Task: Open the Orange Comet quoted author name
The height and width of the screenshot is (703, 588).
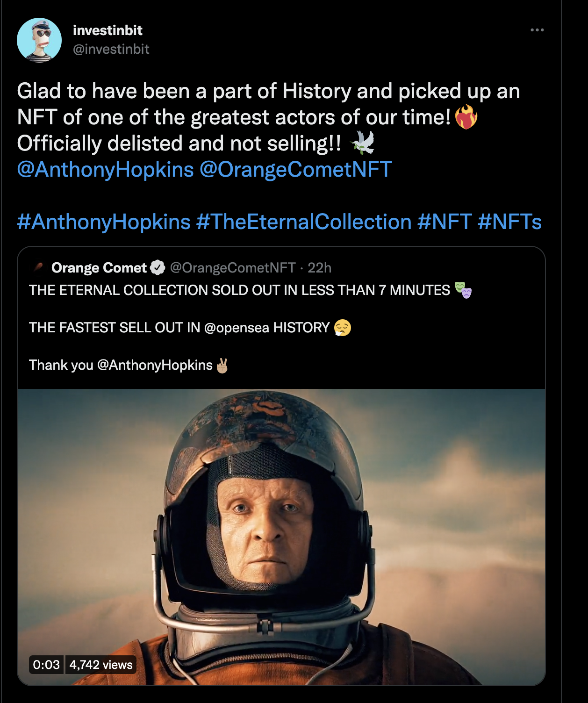Action: click(x=99, y=268)
